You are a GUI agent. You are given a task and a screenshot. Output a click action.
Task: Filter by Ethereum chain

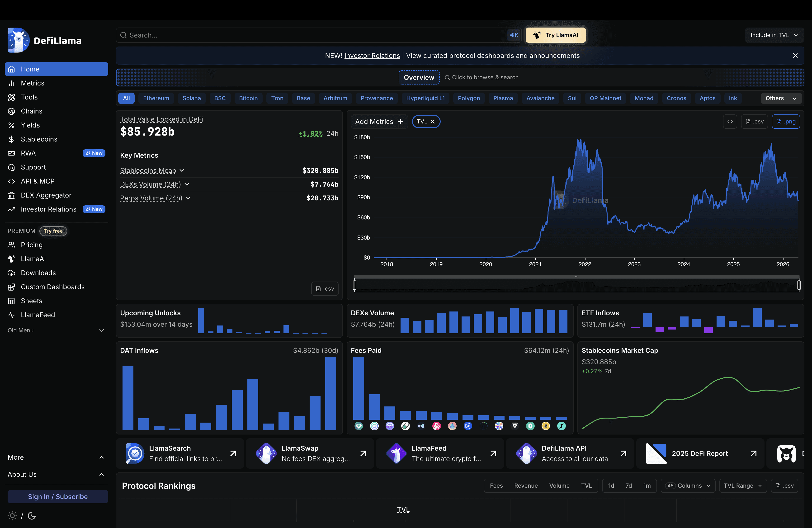tap(156, 98)
